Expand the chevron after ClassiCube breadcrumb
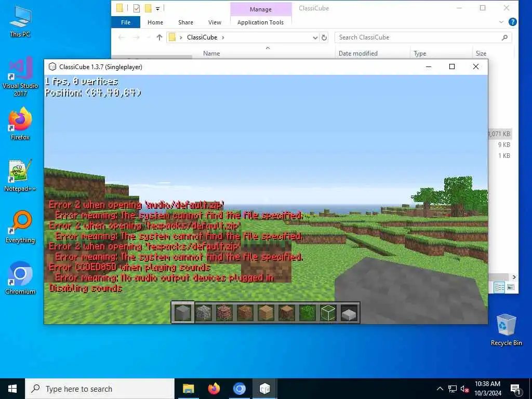This screenshot has height=399, width=532. (223, 37)
